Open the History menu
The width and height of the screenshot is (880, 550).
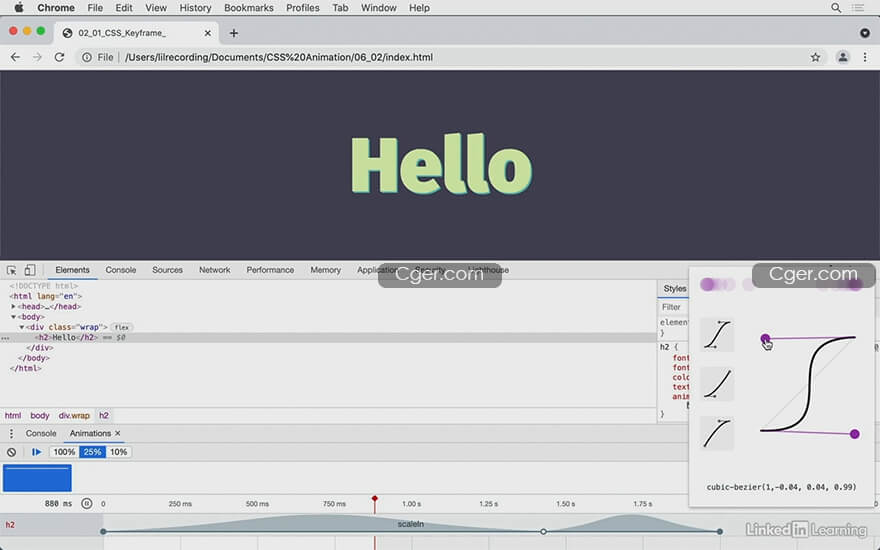[195, 8]
